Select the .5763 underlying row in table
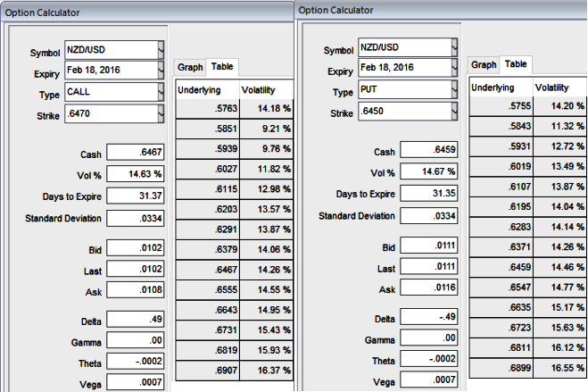The height and width of the screenshot is (392, 588). tap(204, 109)
